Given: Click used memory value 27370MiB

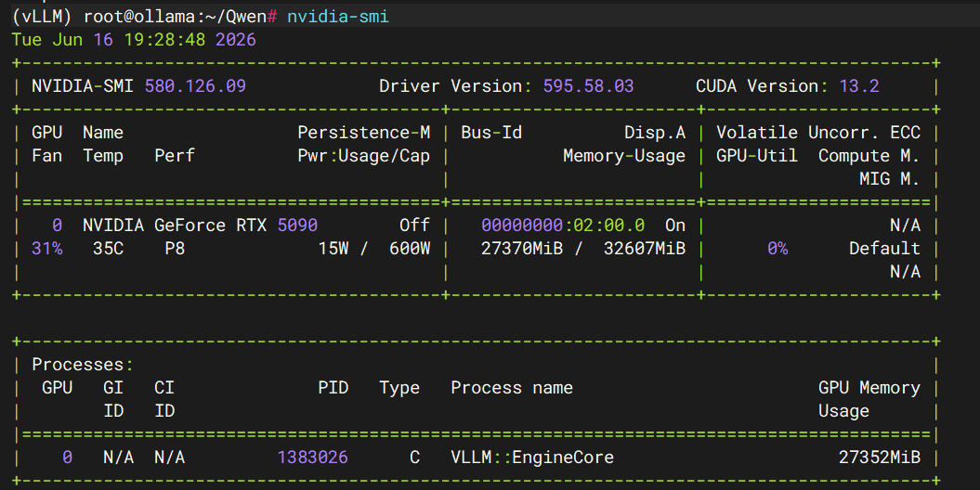Looking at the screenshot, I should click(x=522, y=249).
